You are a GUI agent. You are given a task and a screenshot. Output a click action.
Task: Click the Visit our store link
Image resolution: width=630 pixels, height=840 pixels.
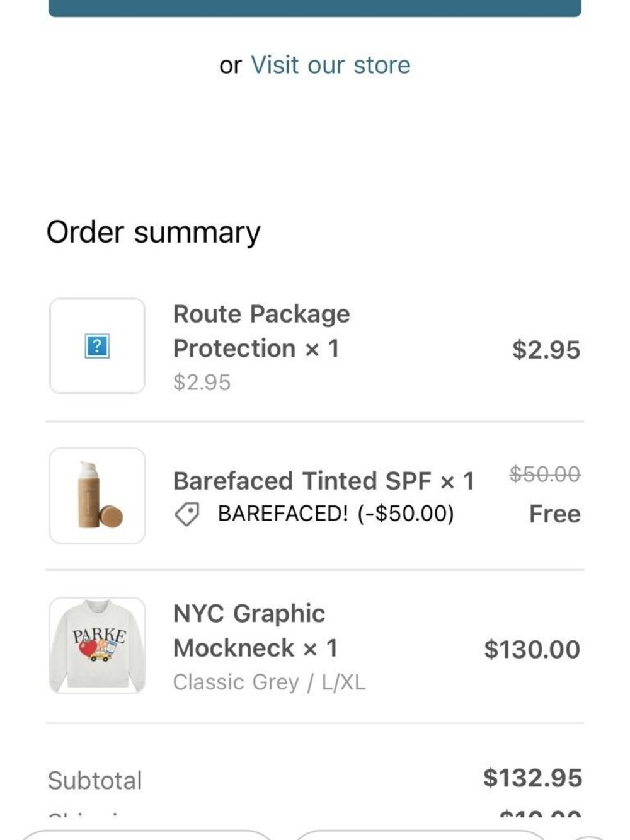click(330, 65)
